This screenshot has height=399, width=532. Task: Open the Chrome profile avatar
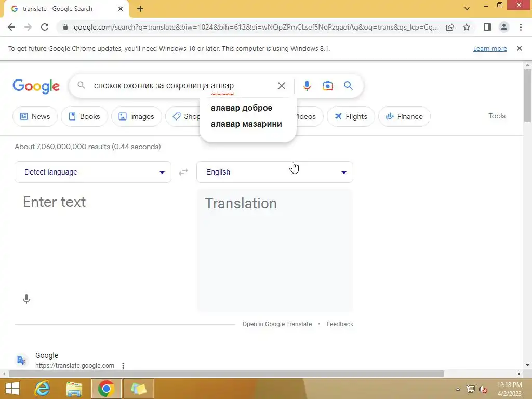(x=504, y=27)
